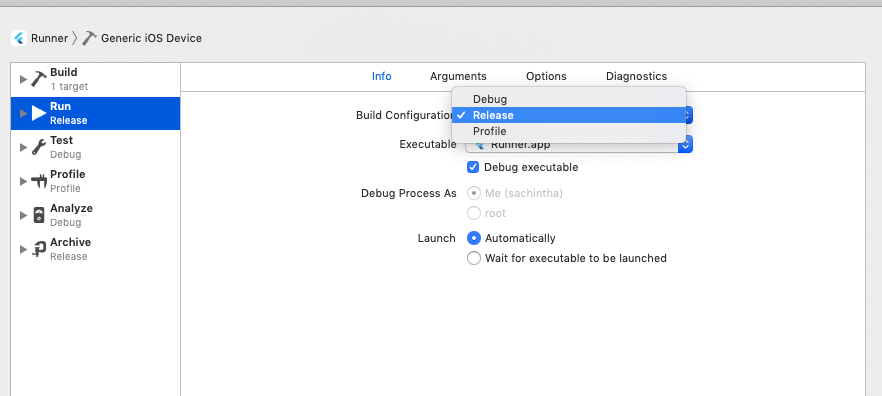The image size is (882, 396).
Task: Expand the Archive action disclosure triangle
Action: click(x=23, y=249)
